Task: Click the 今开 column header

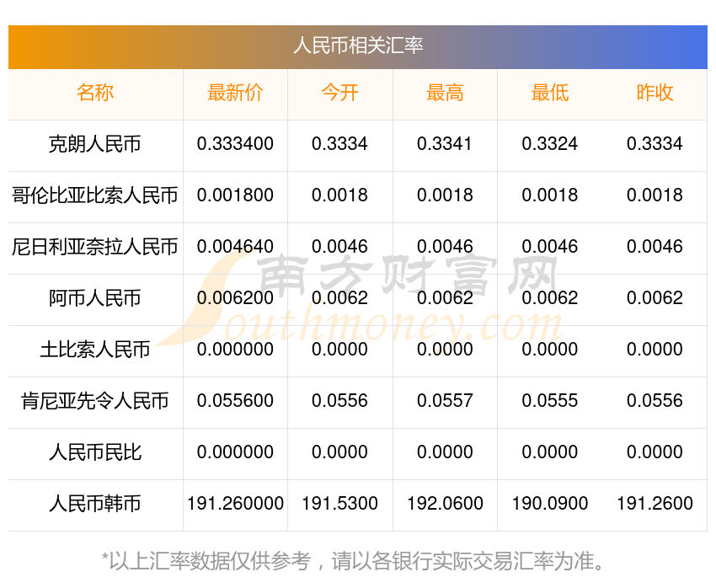Action: (x=339, y=93)
